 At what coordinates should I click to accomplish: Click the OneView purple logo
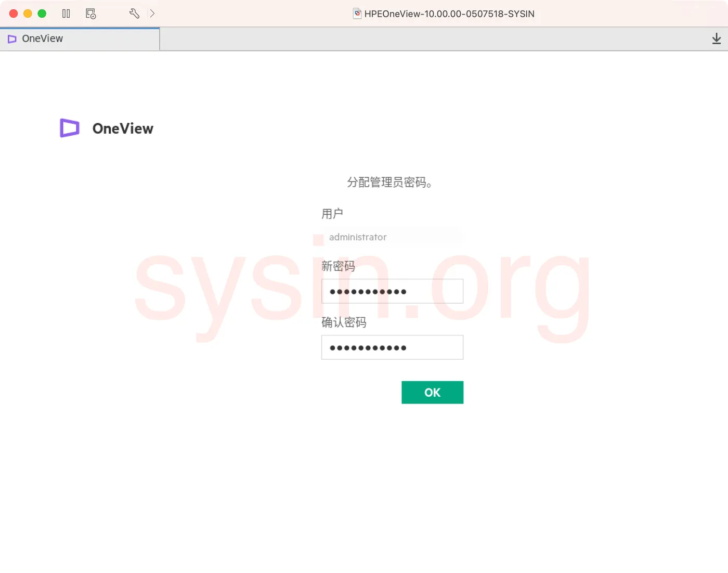pos(70,128)
